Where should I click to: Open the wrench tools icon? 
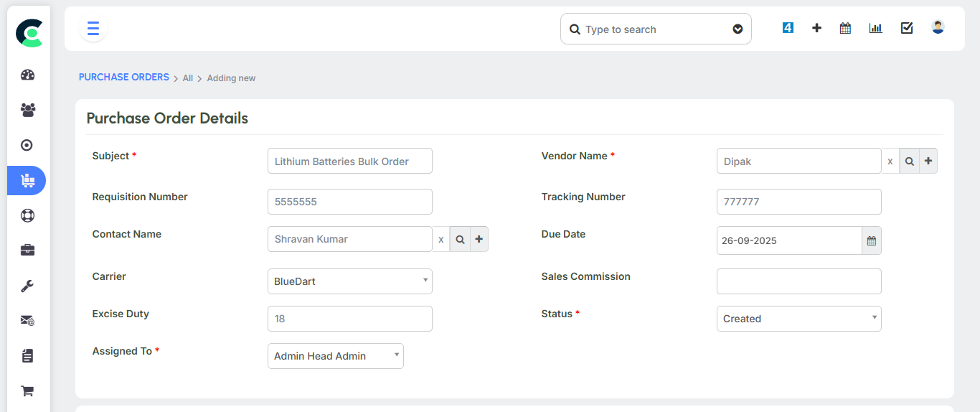tap(27, 286)
